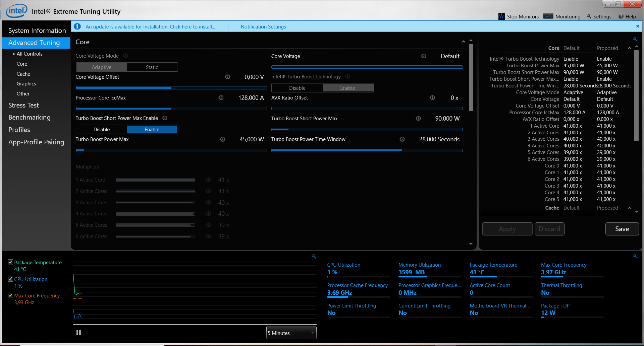Image resolution: width=644 pixels, height=346 pixels.
Task: Show info for Core Voltage
Action: 424,56
